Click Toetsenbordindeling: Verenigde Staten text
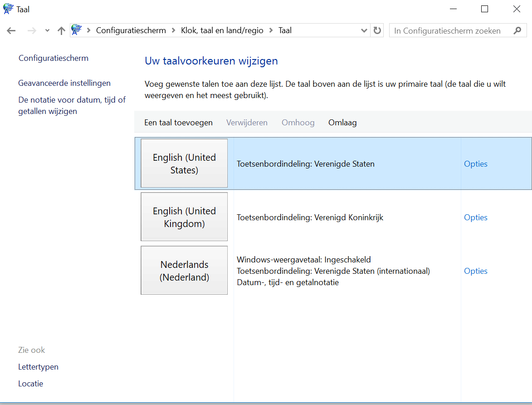532x405 pixels. (x=306, y=164)
